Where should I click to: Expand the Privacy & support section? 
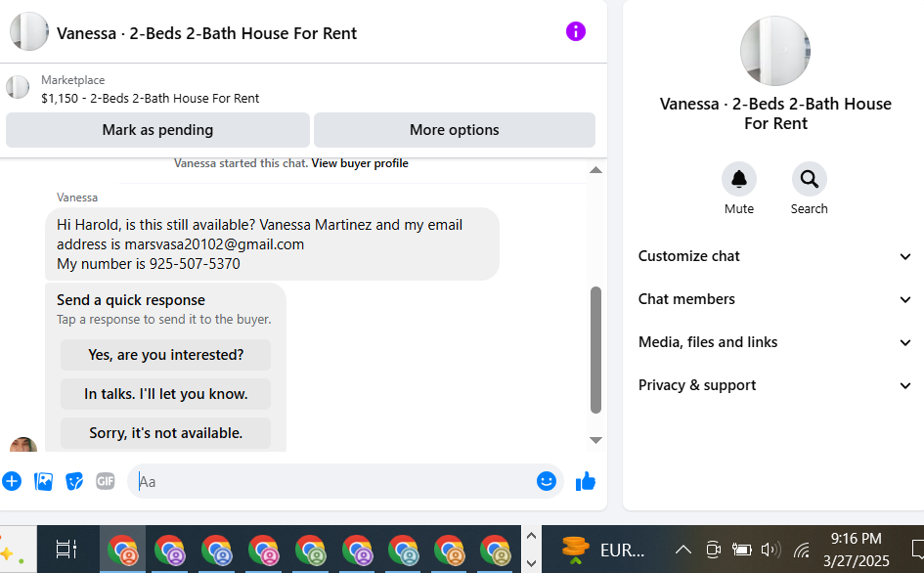775,385
